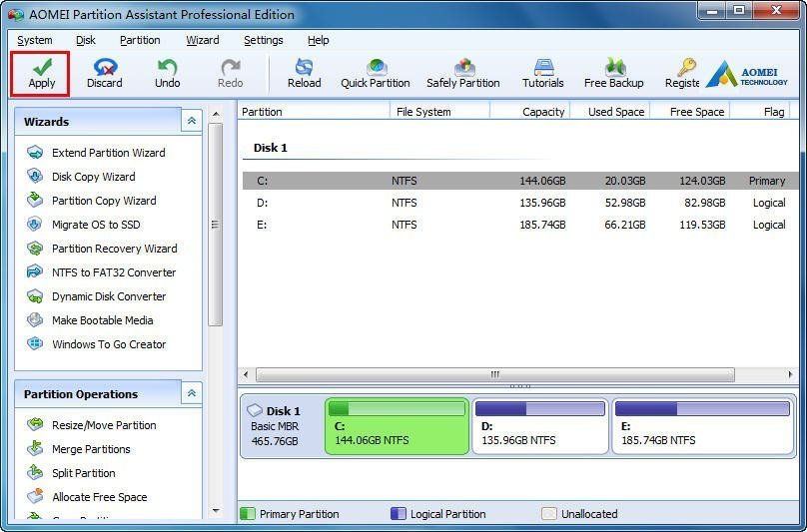Choose Split Partition operation

(x=71, y=473)
